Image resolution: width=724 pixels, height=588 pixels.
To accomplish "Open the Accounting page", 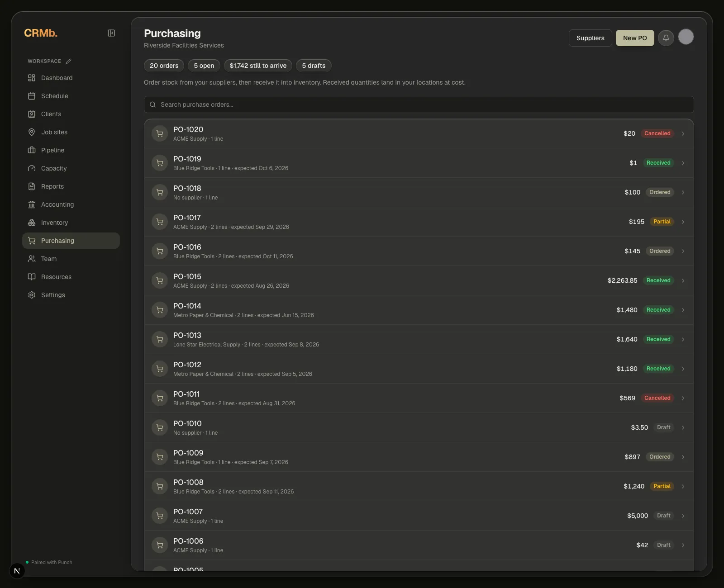I will pyautogui.click(x=71, y=204).
